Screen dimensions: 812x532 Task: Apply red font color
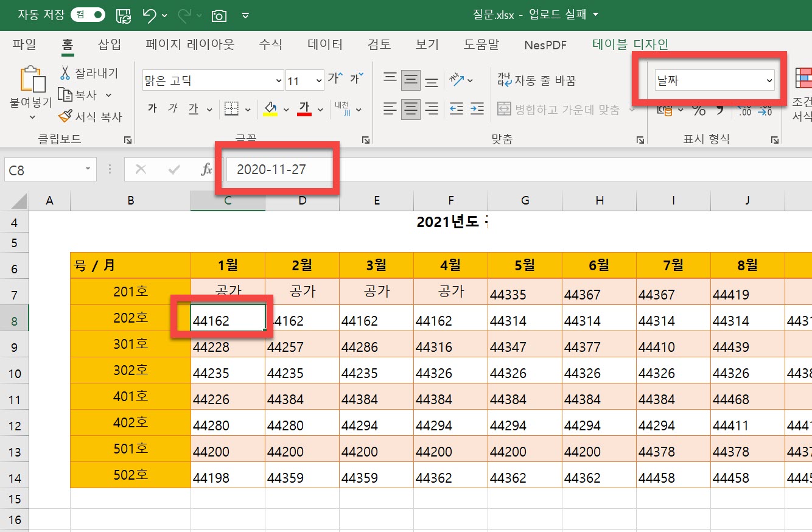pyautogui.click(x=304, y=109)
